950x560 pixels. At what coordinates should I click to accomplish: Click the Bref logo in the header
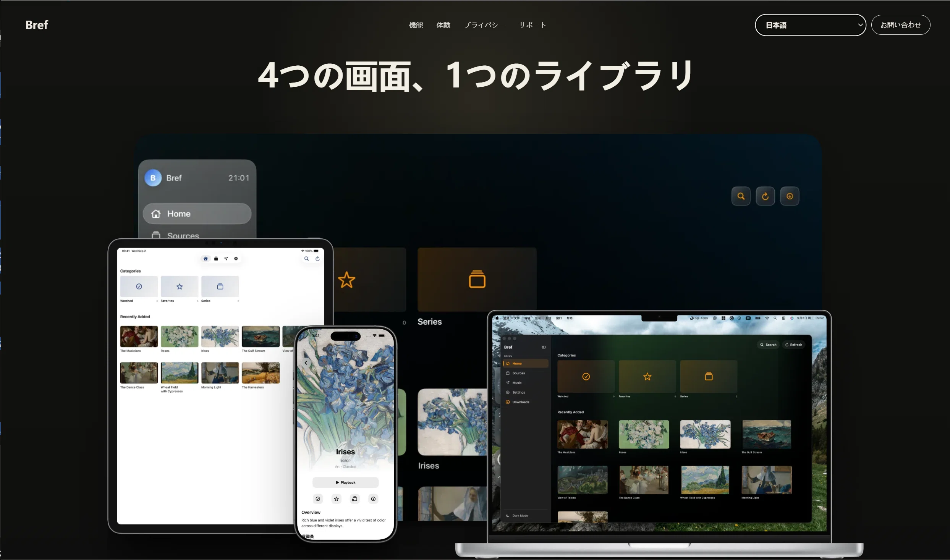37,25
